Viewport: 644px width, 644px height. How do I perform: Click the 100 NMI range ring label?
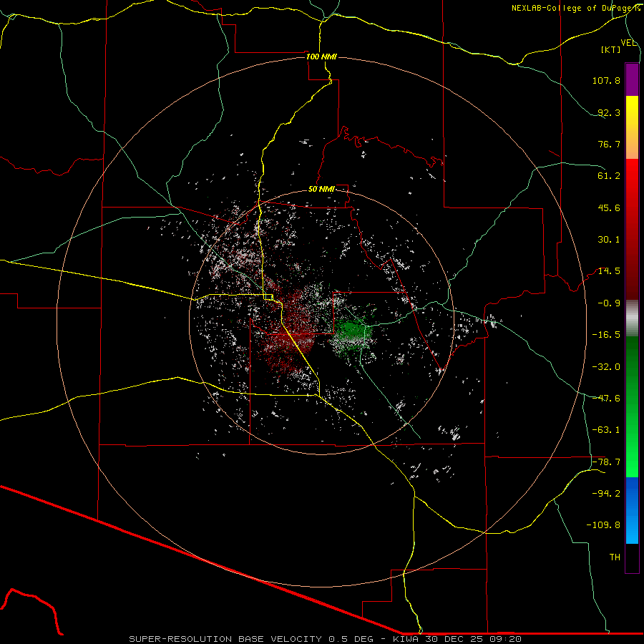coord(321,57)
